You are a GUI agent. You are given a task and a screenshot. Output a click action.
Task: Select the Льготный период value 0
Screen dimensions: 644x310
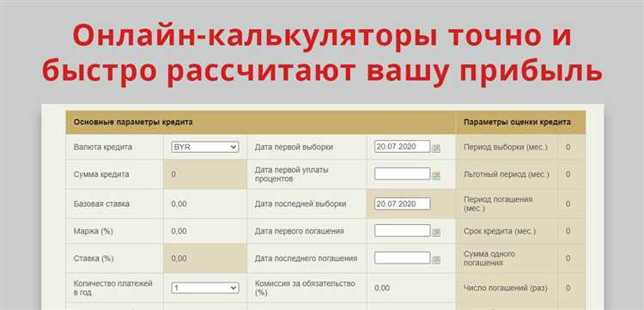coord(568,174)
